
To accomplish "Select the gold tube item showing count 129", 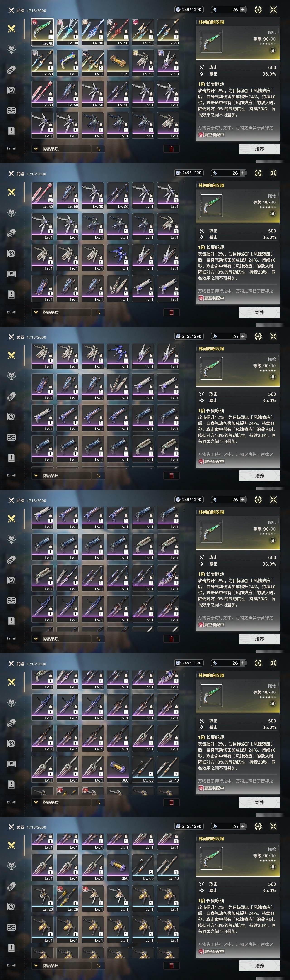I will point(118,63).
